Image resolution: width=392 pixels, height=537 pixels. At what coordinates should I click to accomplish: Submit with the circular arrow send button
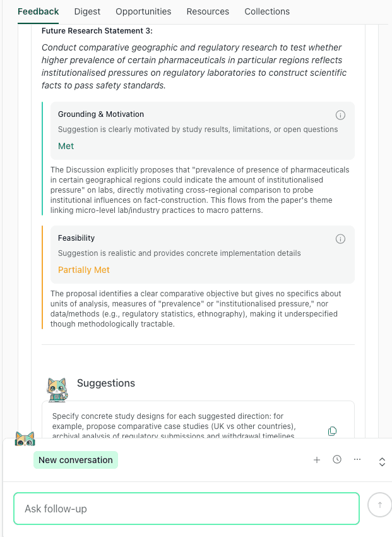pyautogui.click(x=379, y=505)
